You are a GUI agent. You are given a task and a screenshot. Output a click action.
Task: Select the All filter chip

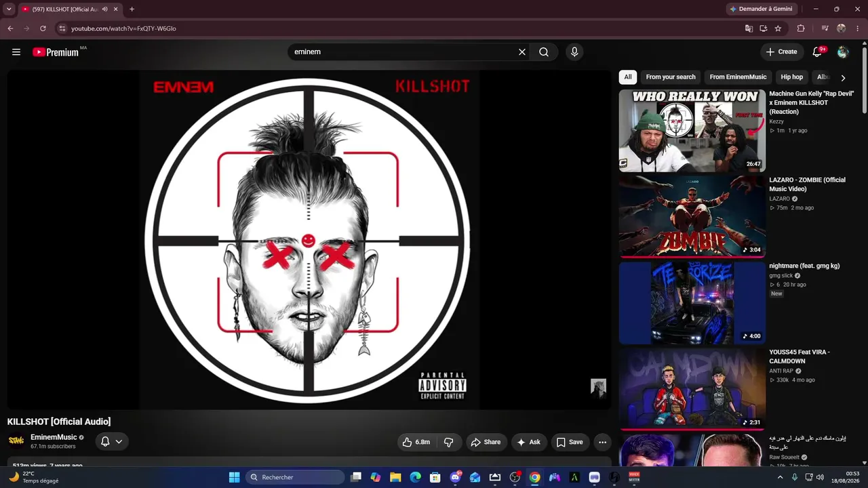628,77
